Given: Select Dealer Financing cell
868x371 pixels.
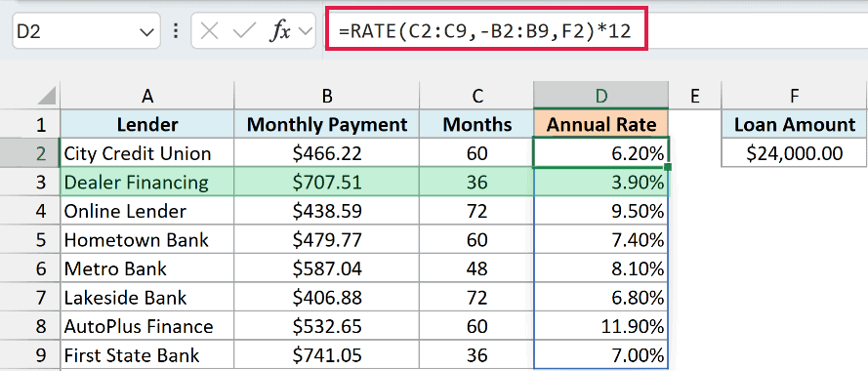Looking at the screenshot, I should [146, 182].
